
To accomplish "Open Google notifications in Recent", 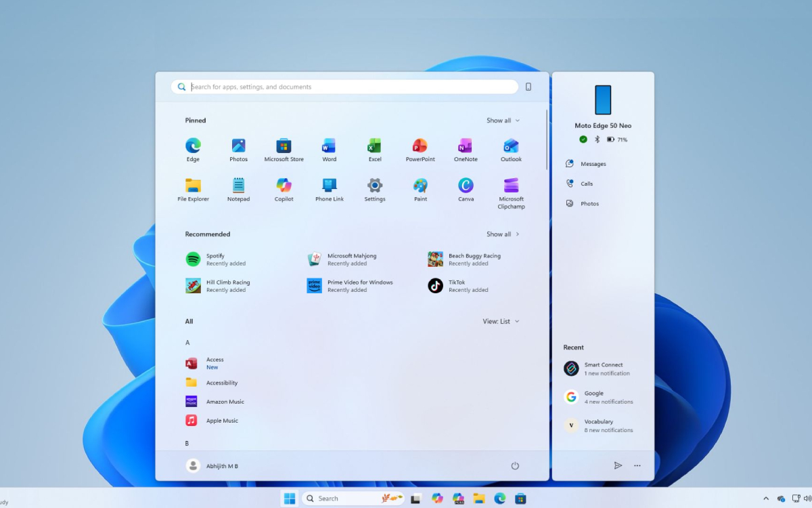I will [601, 397].
